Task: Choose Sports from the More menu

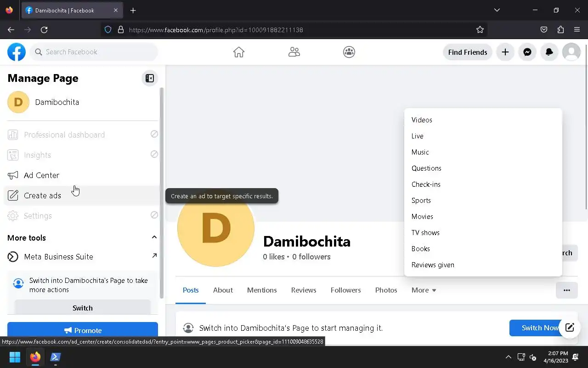Action: click(483, 201)
